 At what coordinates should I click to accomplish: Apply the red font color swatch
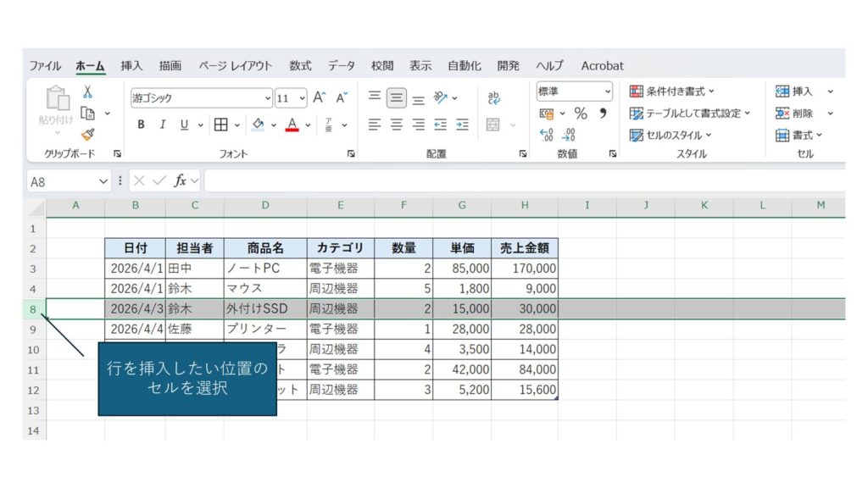tap(292, 125)
